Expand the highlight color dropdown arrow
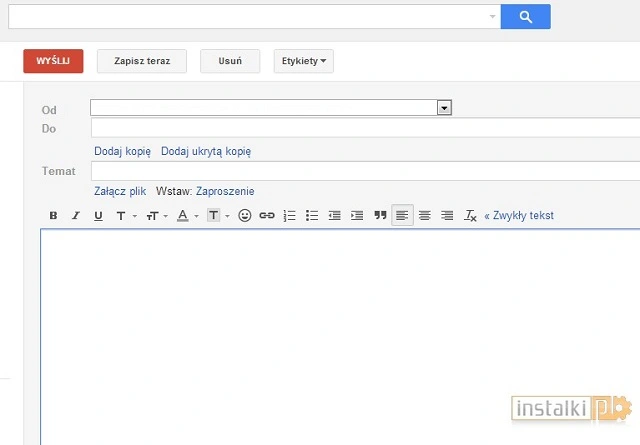 [x=227, y=216]
